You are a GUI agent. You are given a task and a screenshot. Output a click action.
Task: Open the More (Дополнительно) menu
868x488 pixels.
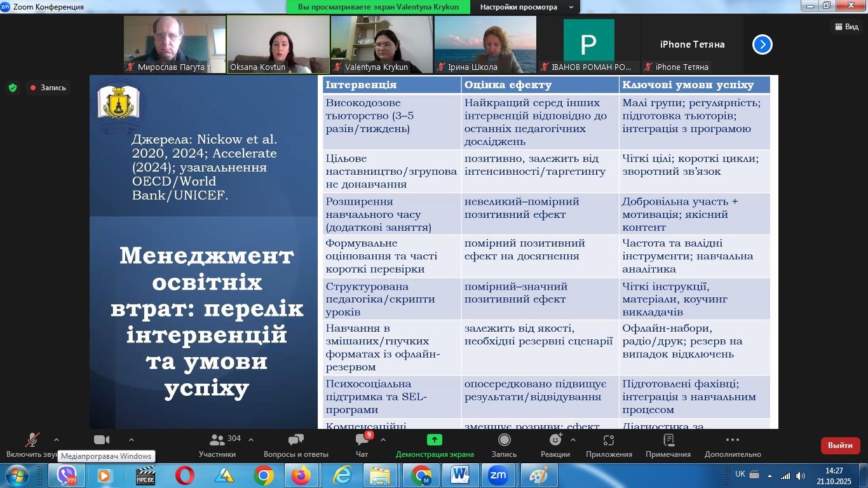coord(732,440)
